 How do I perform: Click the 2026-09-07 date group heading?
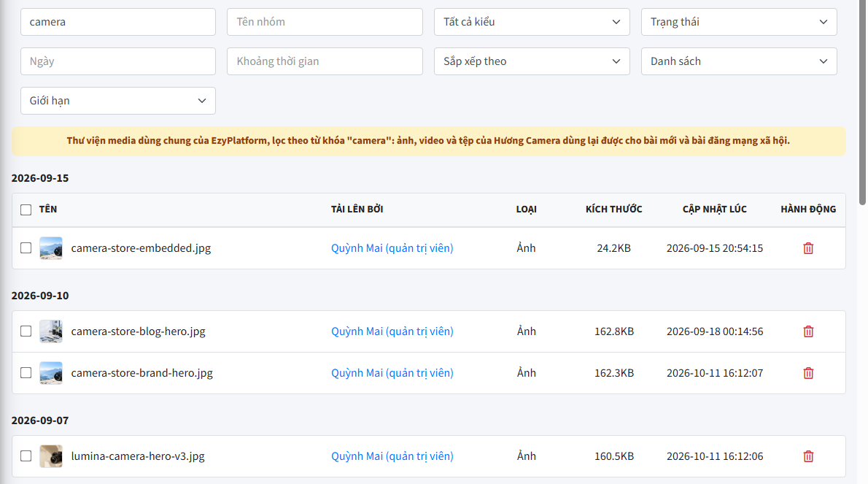pos(40,420)
